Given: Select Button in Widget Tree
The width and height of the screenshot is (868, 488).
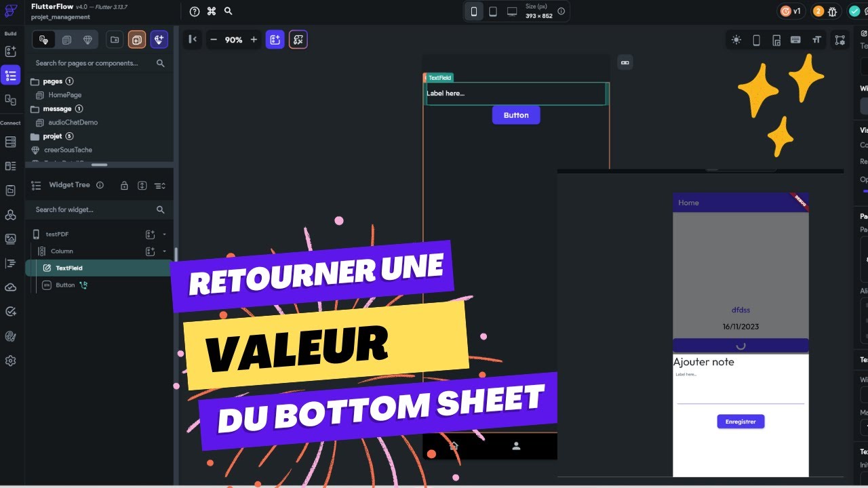Looking at the screenshot, I should [x=65, y=285].
